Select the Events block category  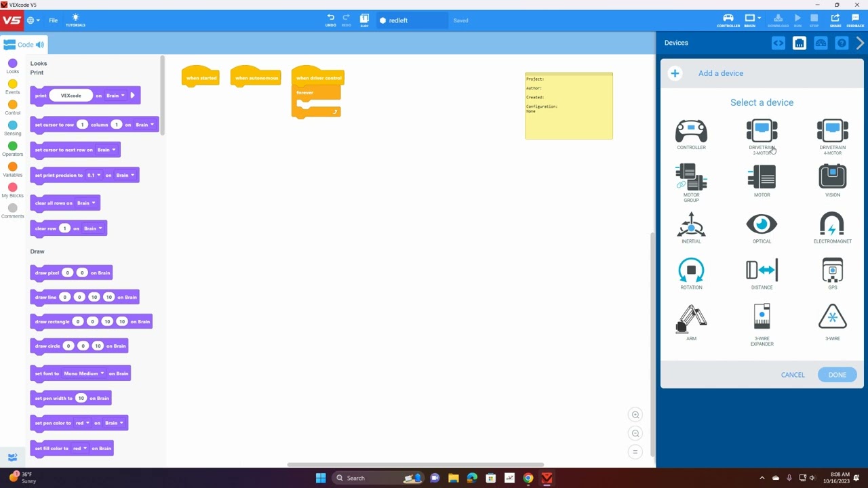(12, 87)
